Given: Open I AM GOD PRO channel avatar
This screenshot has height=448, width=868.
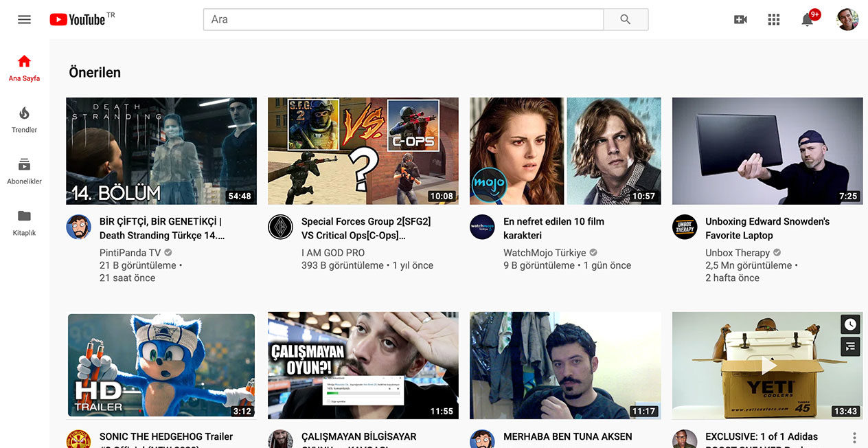Looking at the screenshot, I should pos(280,227).
